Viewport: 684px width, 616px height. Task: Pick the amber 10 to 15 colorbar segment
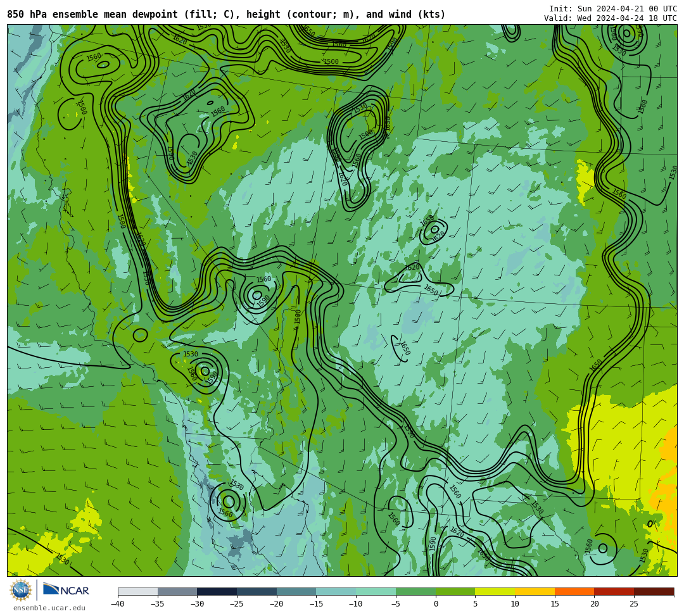point(535,591)
